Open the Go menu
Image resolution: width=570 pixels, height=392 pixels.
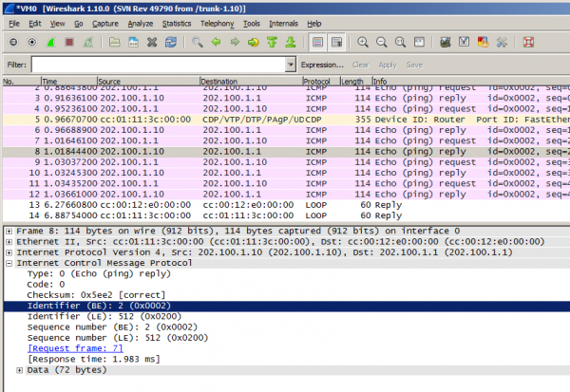[x=79, y=24]
